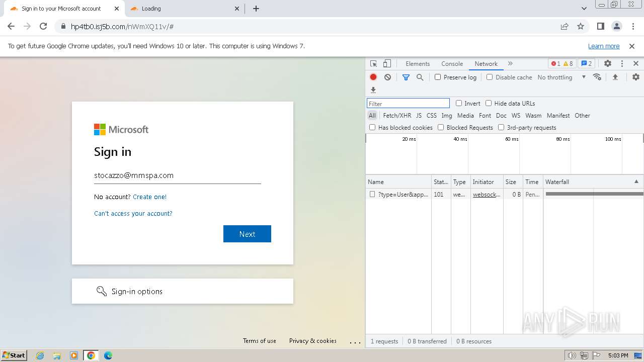Open the Learn more link

click(x=604, y=46)
